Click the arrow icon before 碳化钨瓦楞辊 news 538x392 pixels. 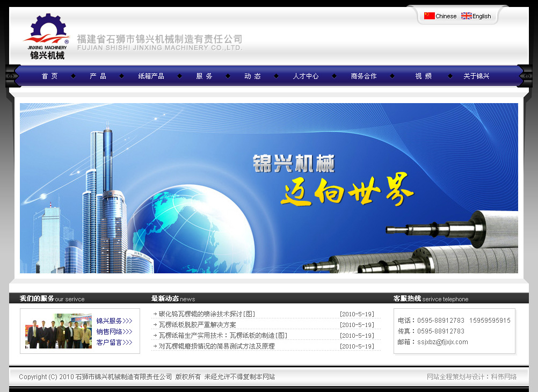click(x=155, y=314)
